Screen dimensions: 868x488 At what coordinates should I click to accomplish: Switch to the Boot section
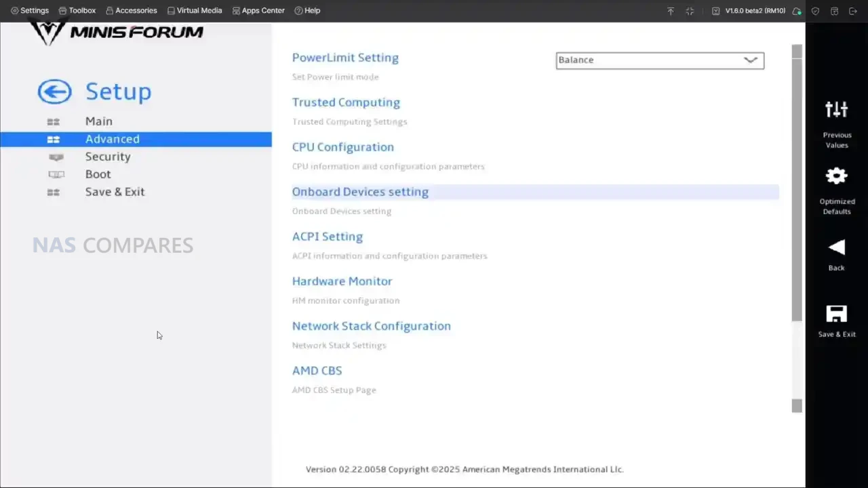(x=98, y=174)
